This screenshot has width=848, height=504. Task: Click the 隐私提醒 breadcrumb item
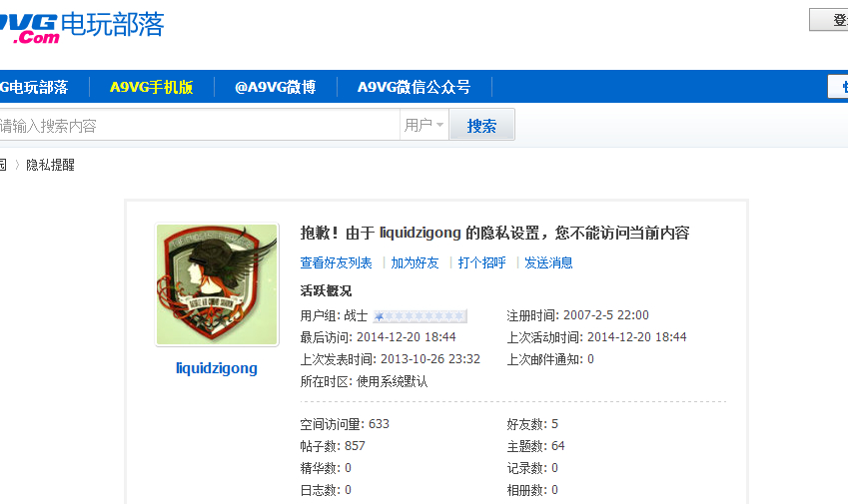50,165
